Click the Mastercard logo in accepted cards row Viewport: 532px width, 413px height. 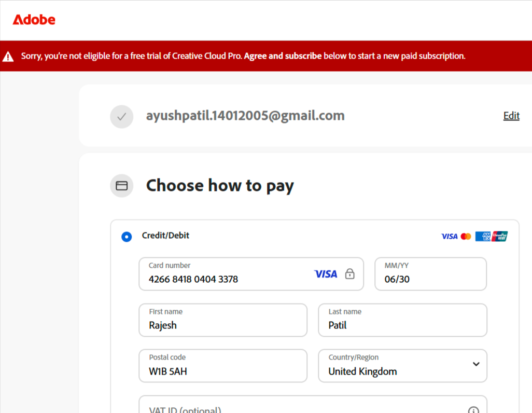tap(466, 237)
